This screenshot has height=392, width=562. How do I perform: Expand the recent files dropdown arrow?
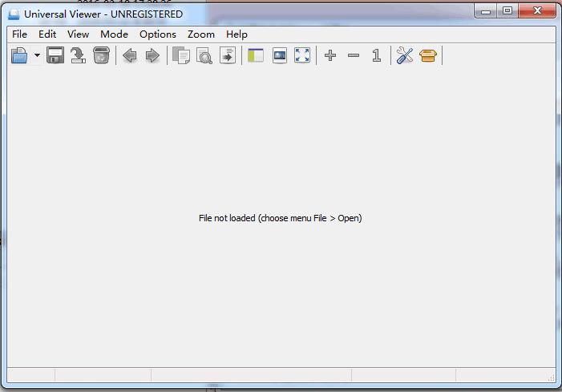37,55
